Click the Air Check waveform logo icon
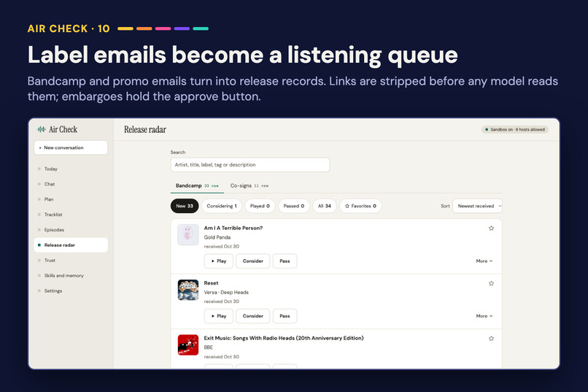Image resolution: width=588 pixels, height=392 pixels. tap(42, 129)
